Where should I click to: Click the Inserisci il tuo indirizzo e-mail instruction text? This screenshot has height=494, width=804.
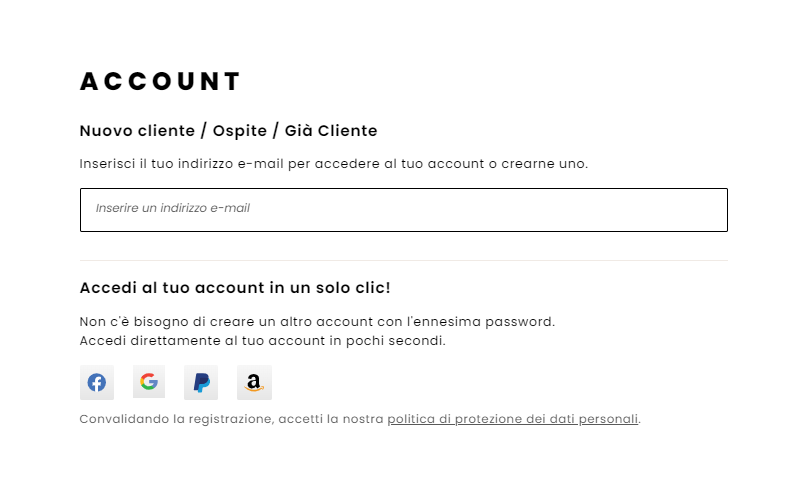(334, 164)
